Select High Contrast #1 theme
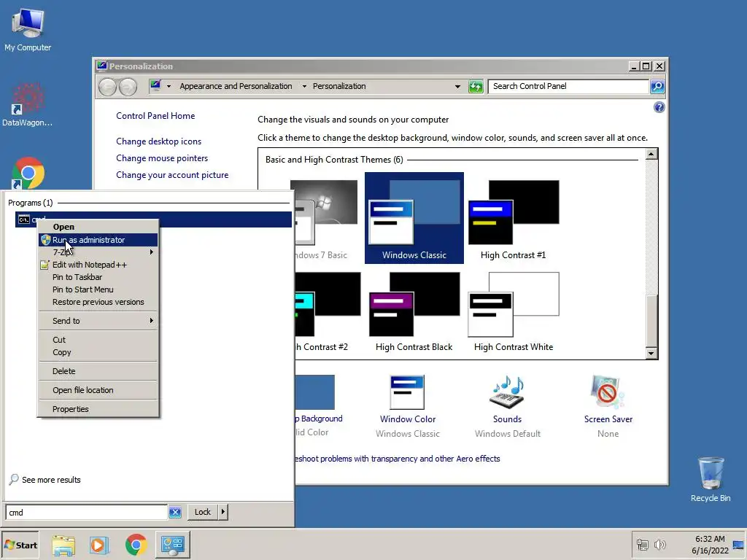Image resolution: width=747 pixels, height=560 pixels. pyautogui.click(x=513, y=218)
